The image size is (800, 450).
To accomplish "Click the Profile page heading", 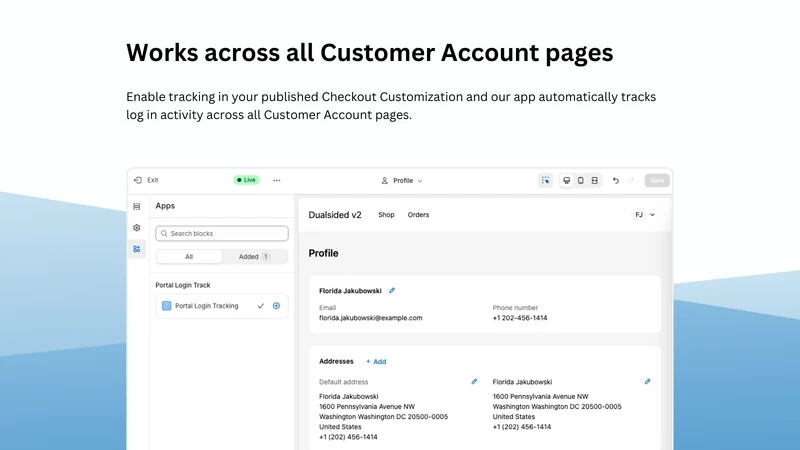I will coord(323,253).
